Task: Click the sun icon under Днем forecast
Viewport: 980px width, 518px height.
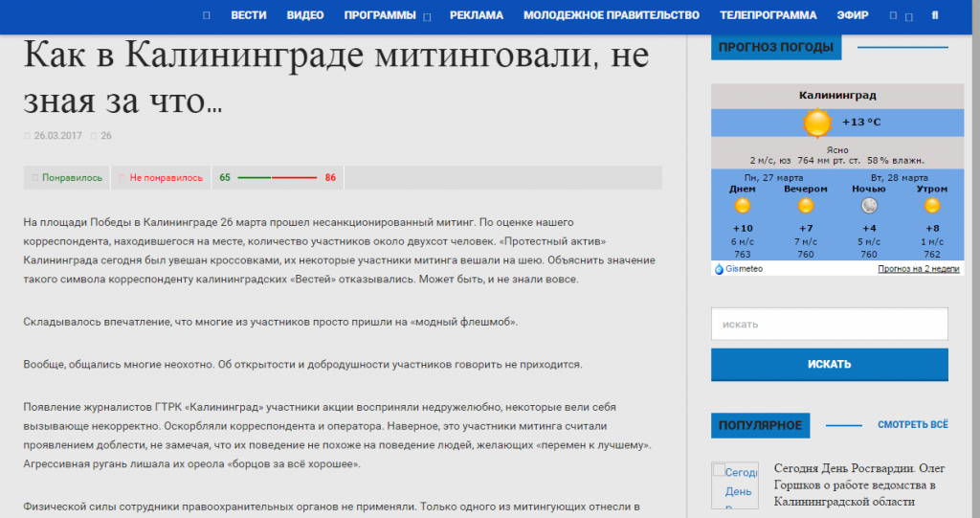Action: click(x=743, y=206)
